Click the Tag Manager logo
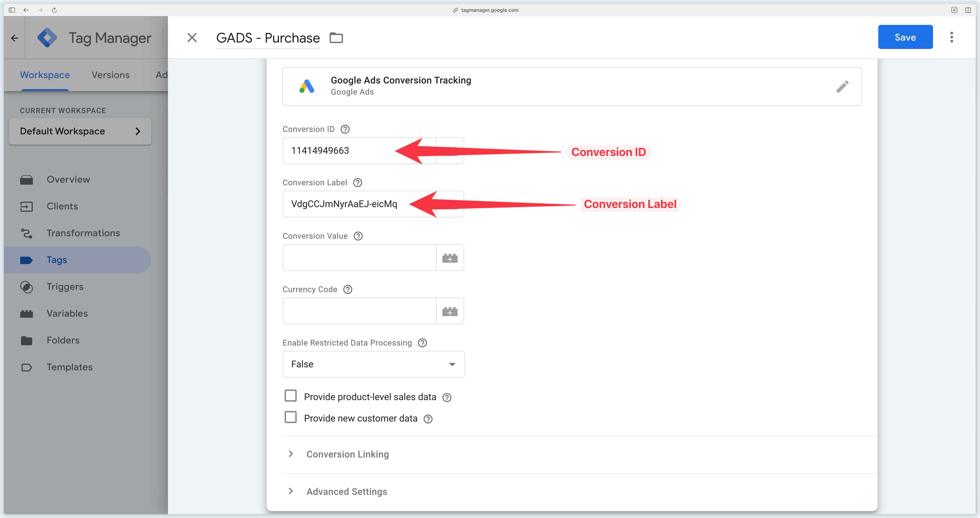Viewport: 980px width, 518px height. click(47, 37)
